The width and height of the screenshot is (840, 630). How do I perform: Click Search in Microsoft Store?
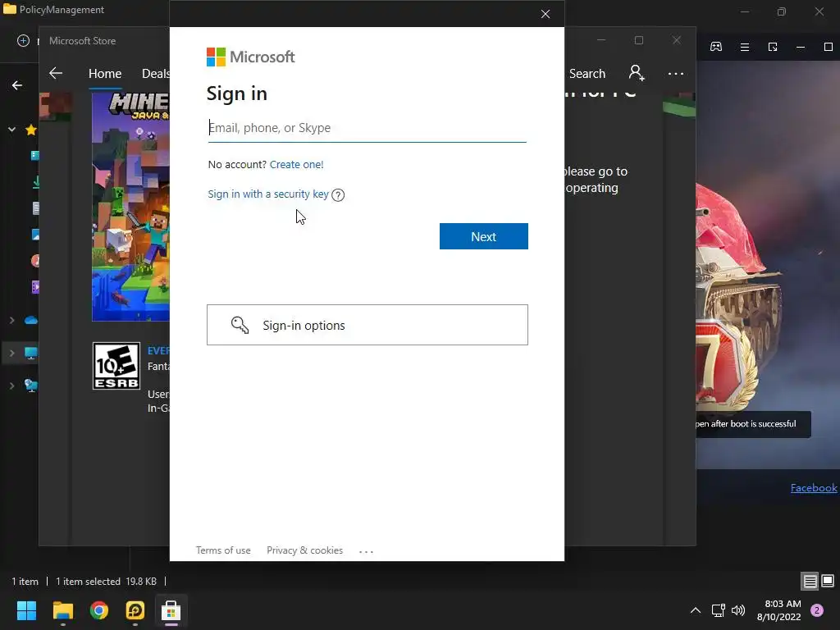[587, 74]
